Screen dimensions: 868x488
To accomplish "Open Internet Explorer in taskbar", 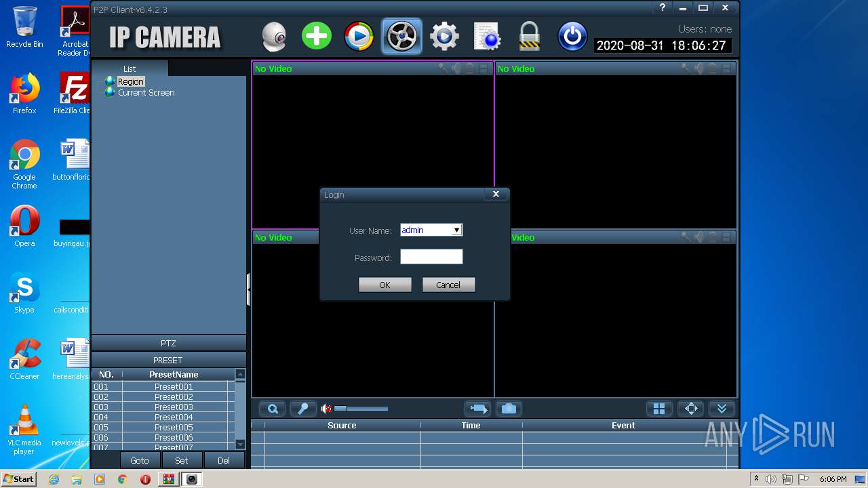I will coord(54,479).
